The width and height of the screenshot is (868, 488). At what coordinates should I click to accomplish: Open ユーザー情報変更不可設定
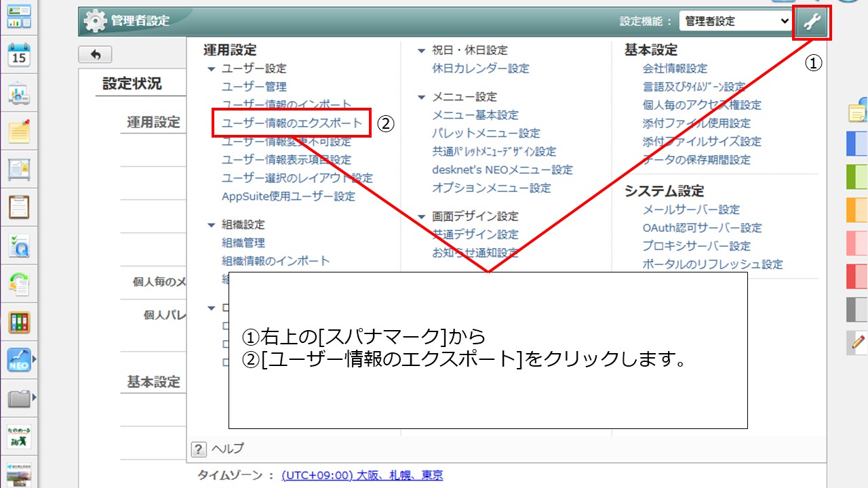287,142
